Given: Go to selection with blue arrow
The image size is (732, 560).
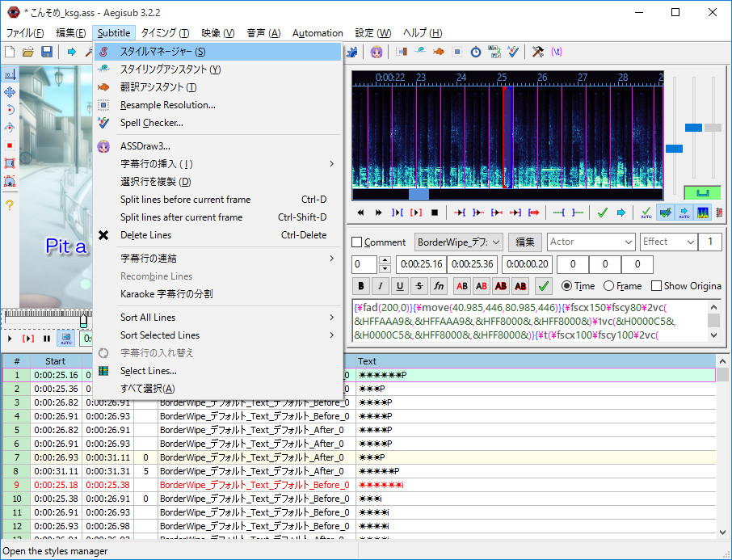Looking at the screenshot, I should [621, 213].
